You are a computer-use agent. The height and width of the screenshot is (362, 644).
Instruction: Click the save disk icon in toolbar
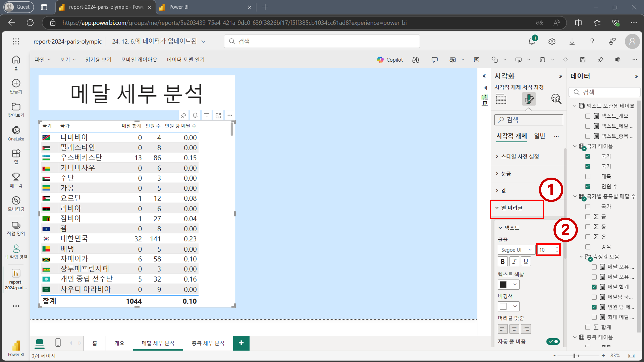pos(583,60)
